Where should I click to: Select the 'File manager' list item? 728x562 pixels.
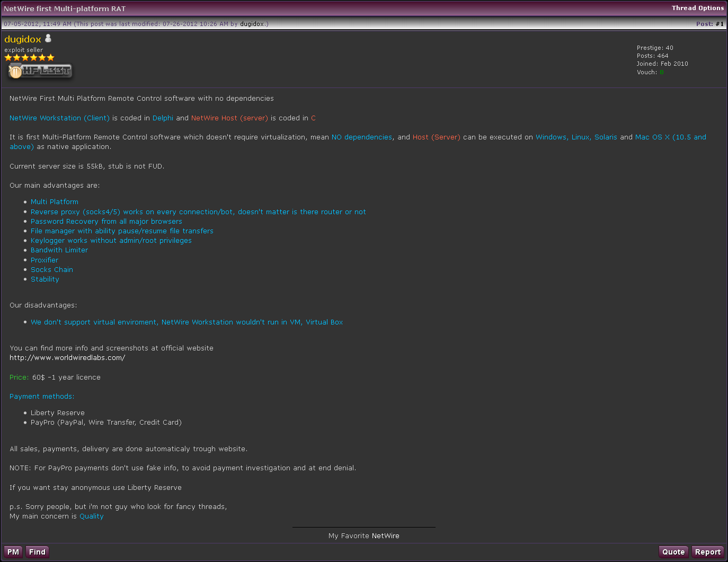point(122,231)
